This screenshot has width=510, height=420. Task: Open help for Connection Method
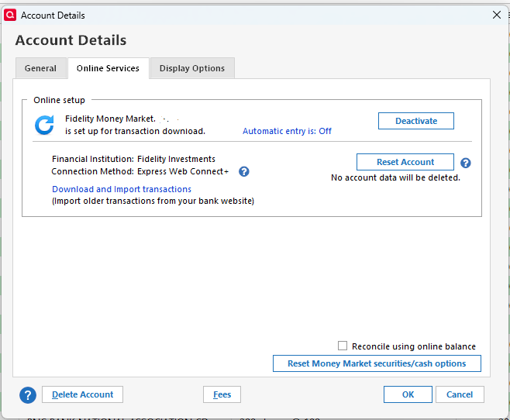[x=244, y=171]
